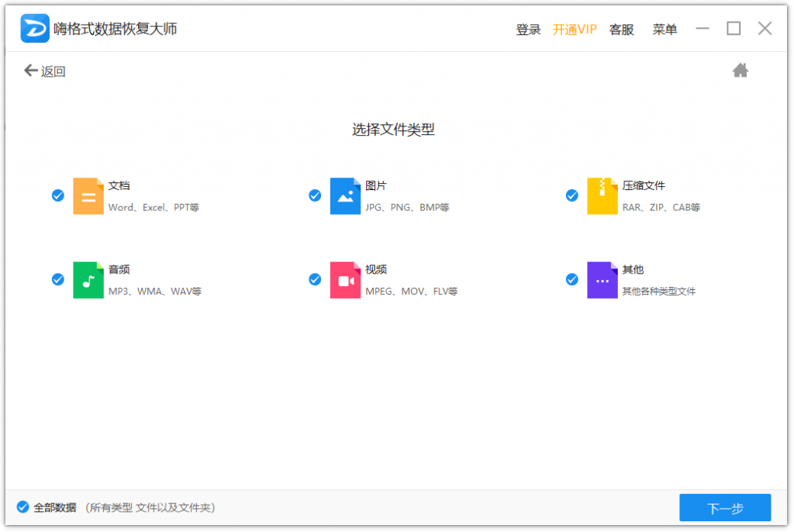Click the MPEG、MOV、FLV等 description
Viewport: 794px width, 532px height.
coord(411,292)
